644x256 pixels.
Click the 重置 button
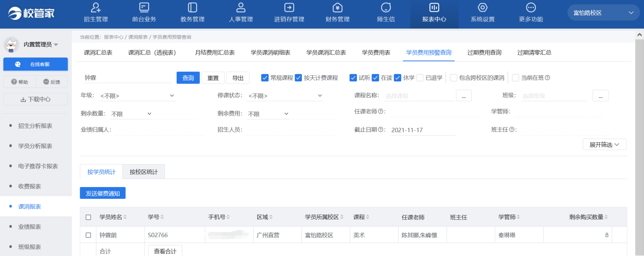213,78
